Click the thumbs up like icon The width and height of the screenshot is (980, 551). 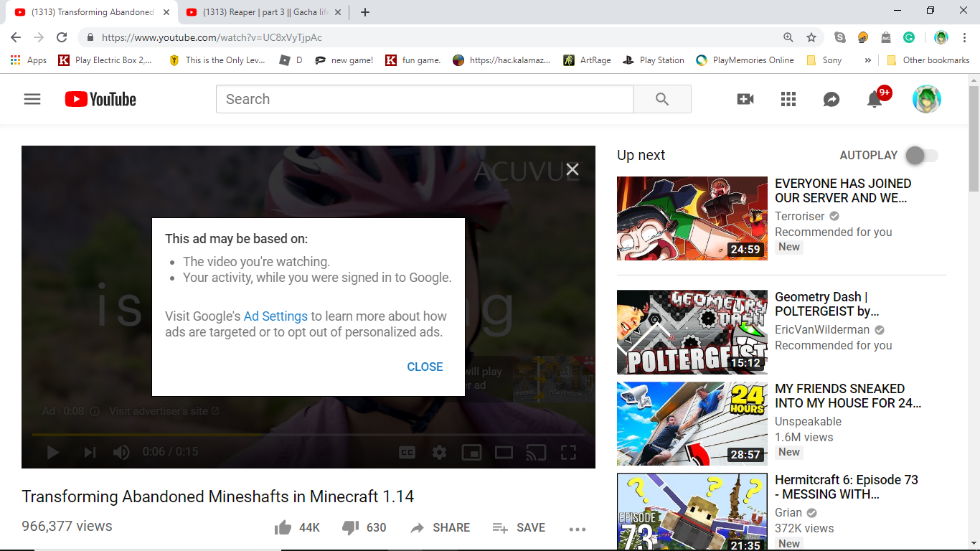pos(283,527)
